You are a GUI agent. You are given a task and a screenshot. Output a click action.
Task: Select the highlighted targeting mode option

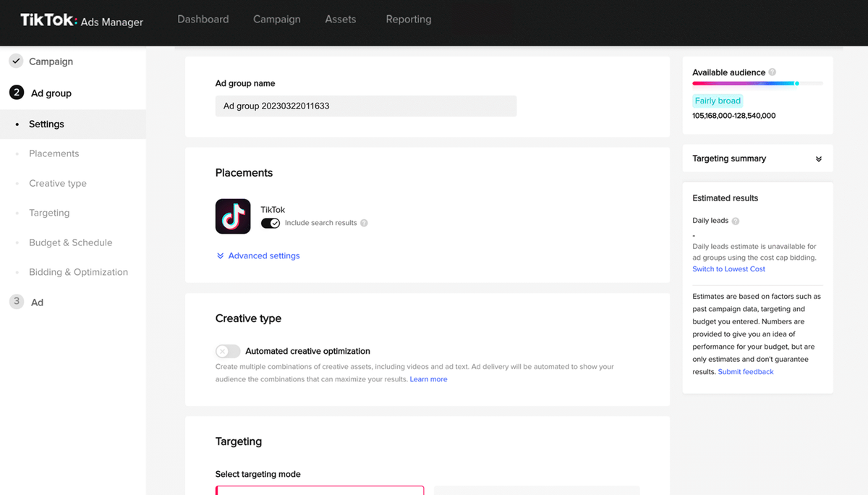tap(320, 491)
